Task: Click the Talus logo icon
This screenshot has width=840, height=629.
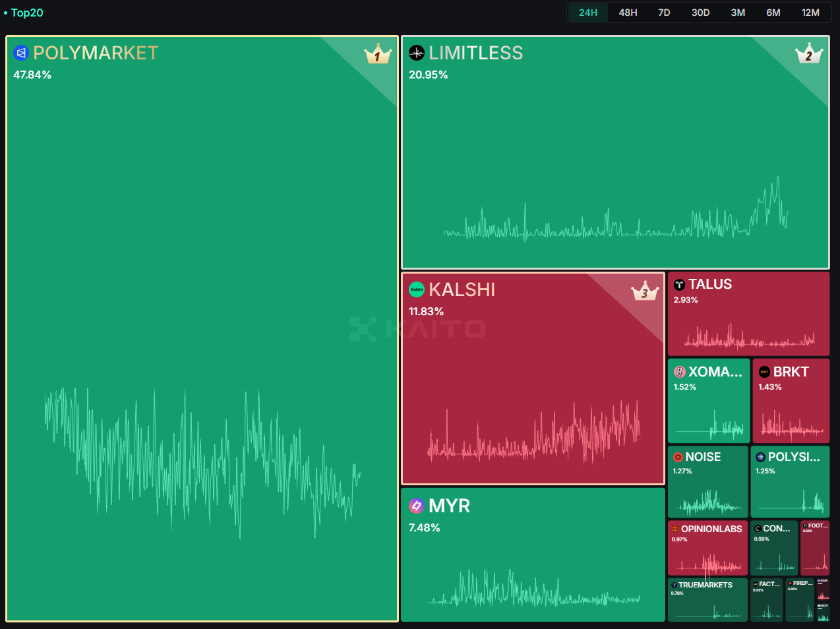Action: tap(679, 285)
